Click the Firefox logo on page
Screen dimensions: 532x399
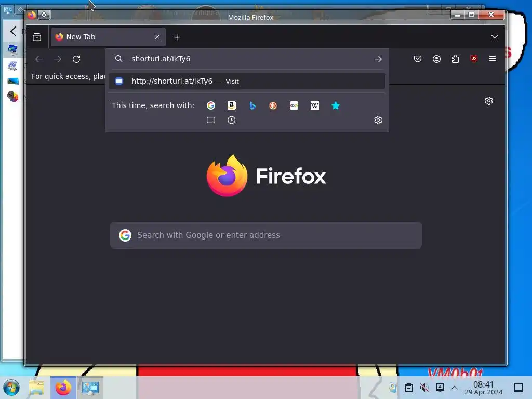click(227, 176)
